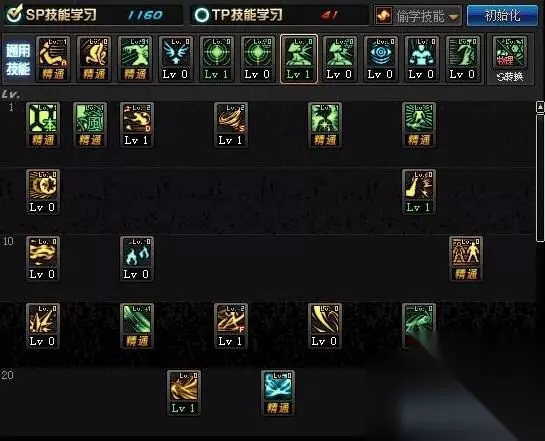Select the two human figures skill icon
Screen dimensions: 545x441
coord(466,259)
